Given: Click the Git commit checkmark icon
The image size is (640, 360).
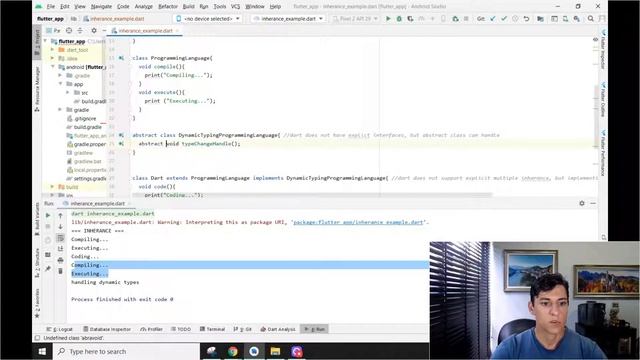Looking at the screenshot, I should 504,19.
